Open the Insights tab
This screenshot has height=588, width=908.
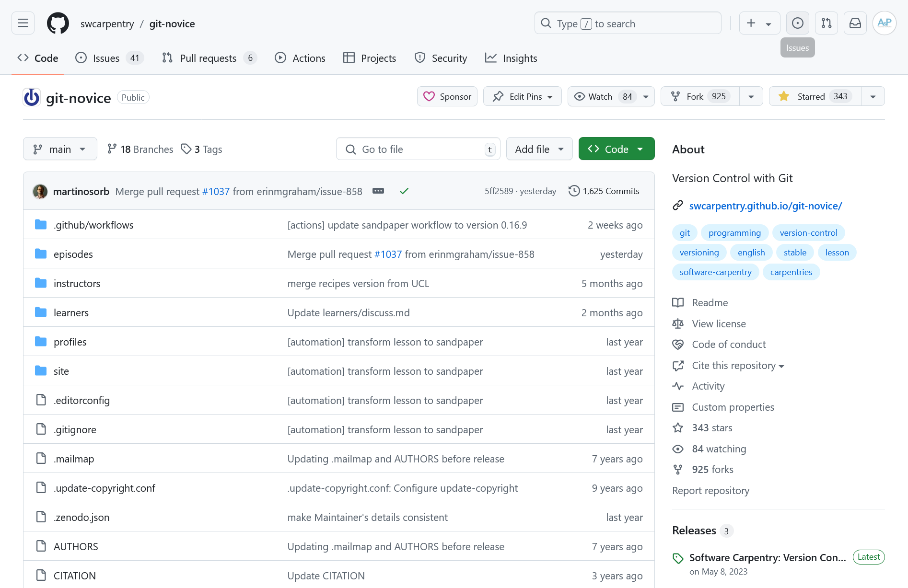click(511, 58)
